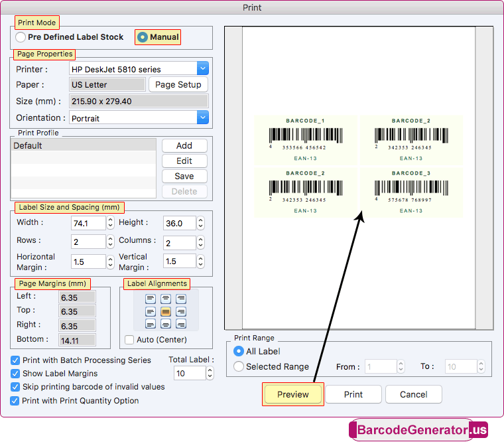Screen dimensions: 504x442
Task: Open the Orientation dropdown
Action: pos(202,117)
